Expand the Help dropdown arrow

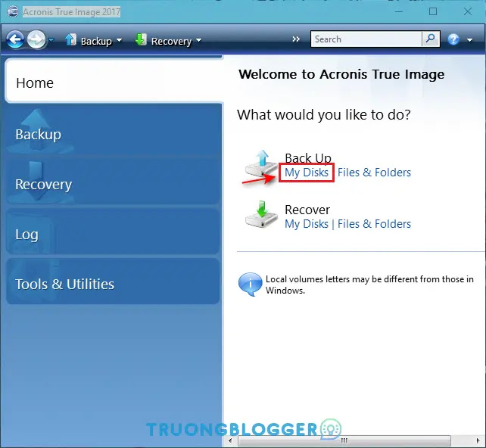tap(469, 40)
